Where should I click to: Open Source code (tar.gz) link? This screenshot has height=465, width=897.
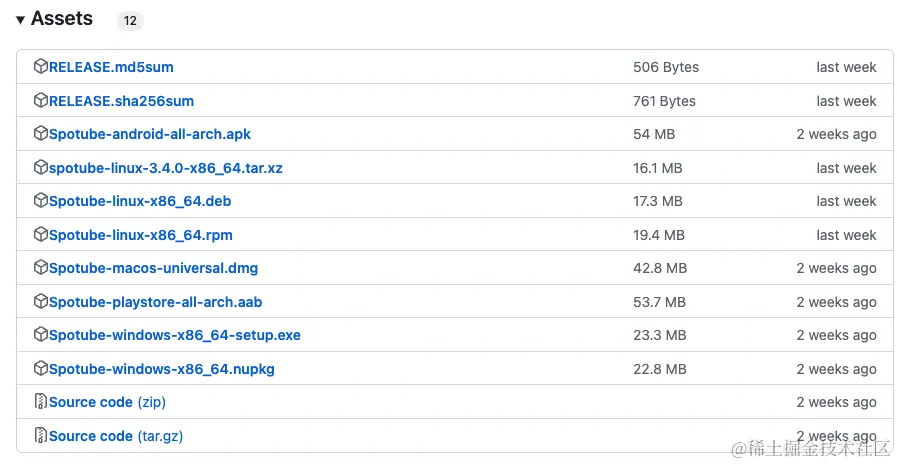click(x=116, y=436)
